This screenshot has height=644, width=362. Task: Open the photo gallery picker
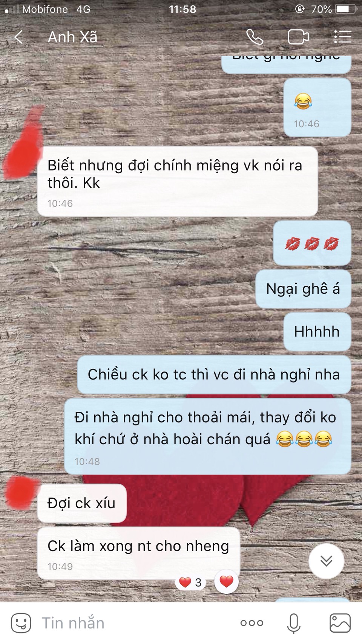click(340, 623)
